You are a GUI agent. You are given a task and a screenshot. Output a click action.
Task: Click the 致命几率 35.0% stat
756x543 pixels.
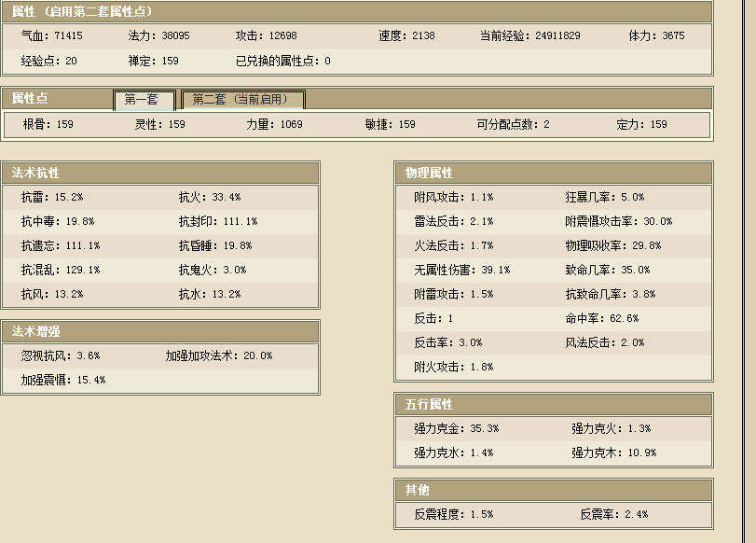coord(607,270)
